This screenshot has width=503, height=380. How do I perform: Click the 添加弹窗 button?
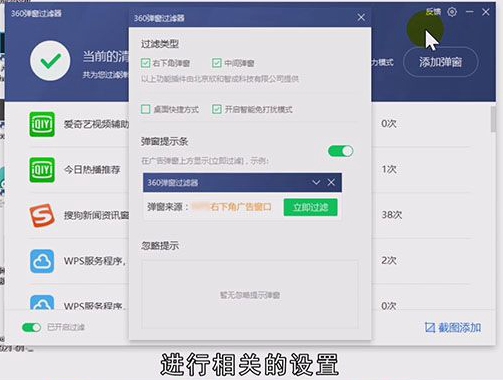[x=440, y=62]
